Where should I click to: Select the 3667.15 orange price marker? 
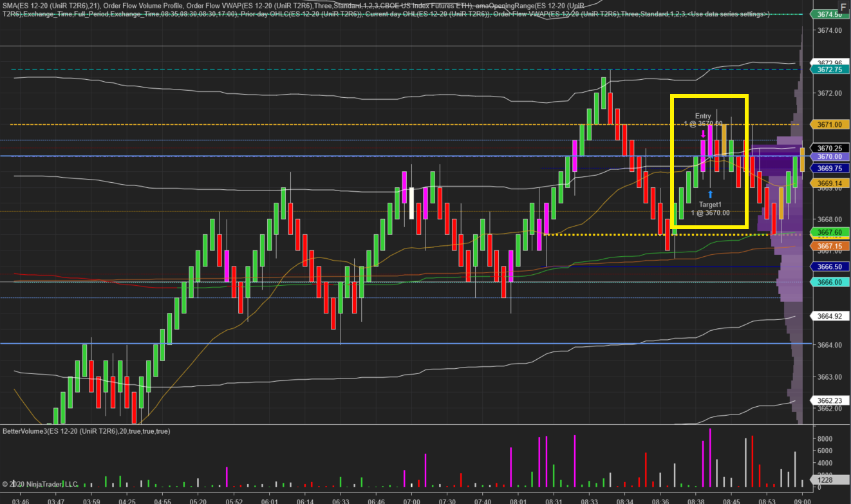pos(829,246)
